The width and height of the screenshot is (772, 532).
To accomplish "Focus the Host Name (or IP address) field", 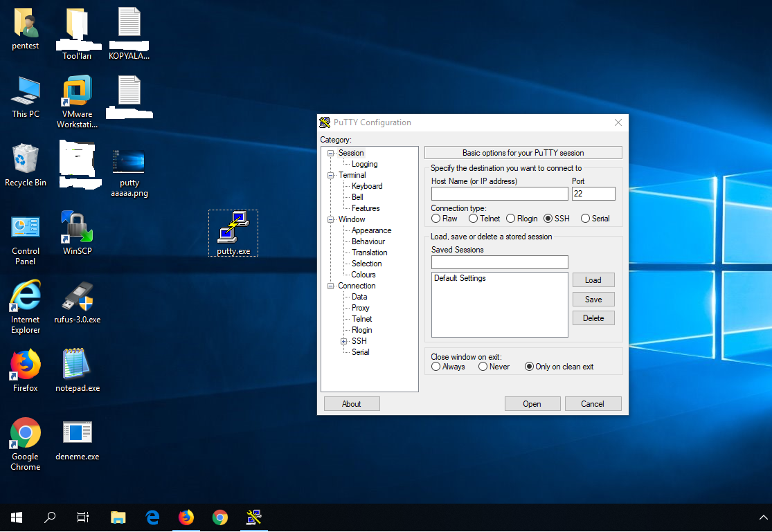I will [500, 194].
